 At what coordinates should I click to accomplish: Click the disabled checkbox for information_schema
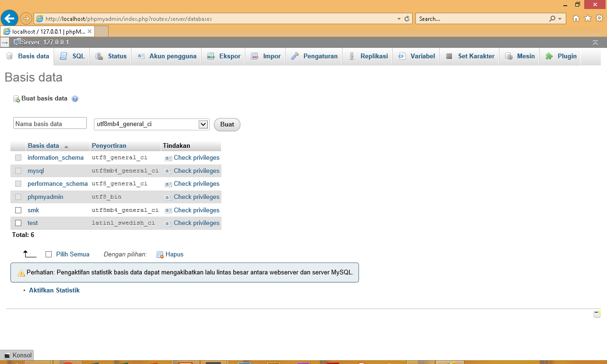pos(18,157)
